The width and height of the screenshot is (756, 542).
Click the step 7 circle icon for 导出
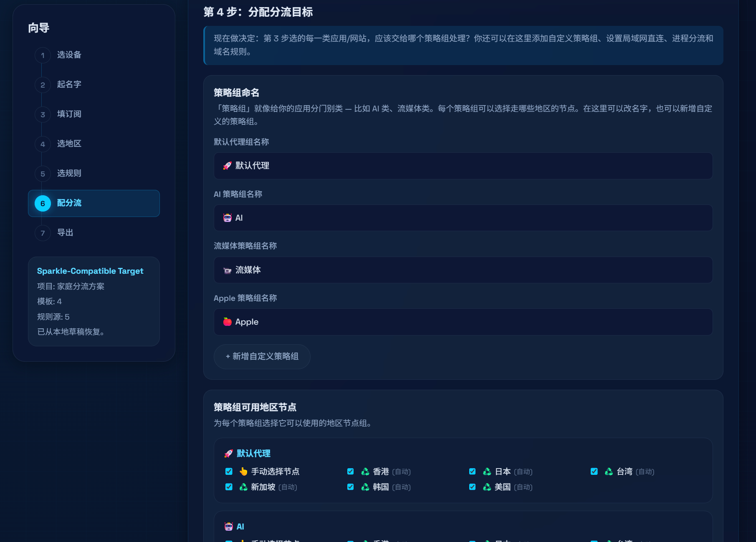tap(43, 233)
